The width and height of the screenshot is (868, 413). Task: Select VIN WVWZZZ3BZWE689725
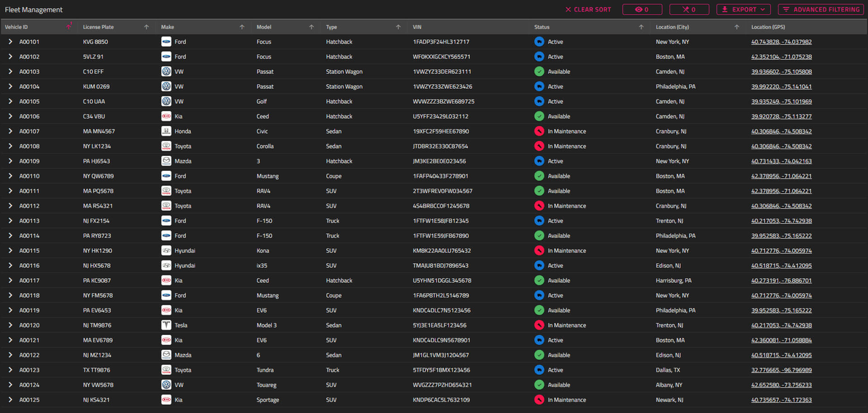click(443, 101)
